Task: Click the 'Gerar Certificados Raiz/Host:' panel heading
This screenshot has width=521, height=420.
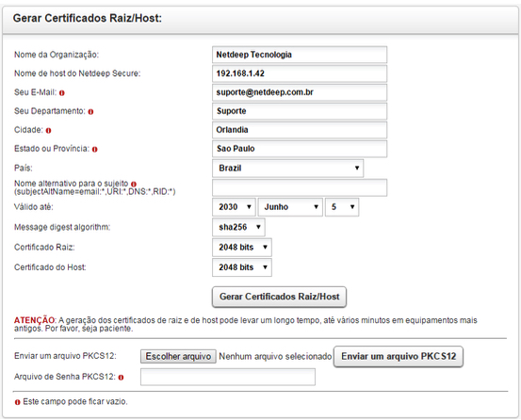Action: (x=88, y=18)
